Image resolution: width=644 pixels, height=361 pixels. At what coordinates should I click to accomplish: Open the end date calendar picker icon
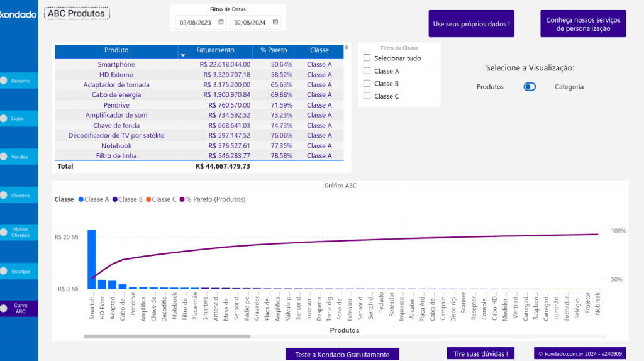(275, 23)
